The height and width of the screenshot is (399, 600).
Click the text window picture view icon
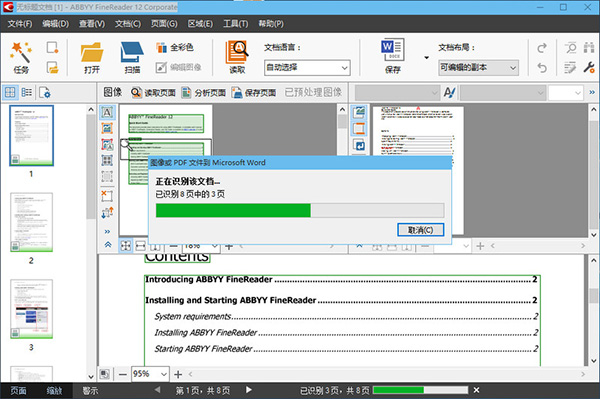point(359,112)
